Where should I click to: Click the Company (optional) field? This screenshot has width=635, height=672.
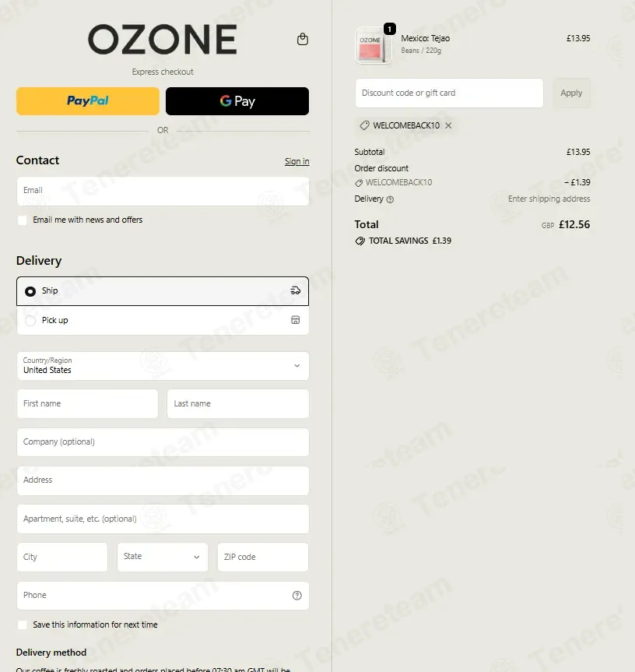click(163, 442)
